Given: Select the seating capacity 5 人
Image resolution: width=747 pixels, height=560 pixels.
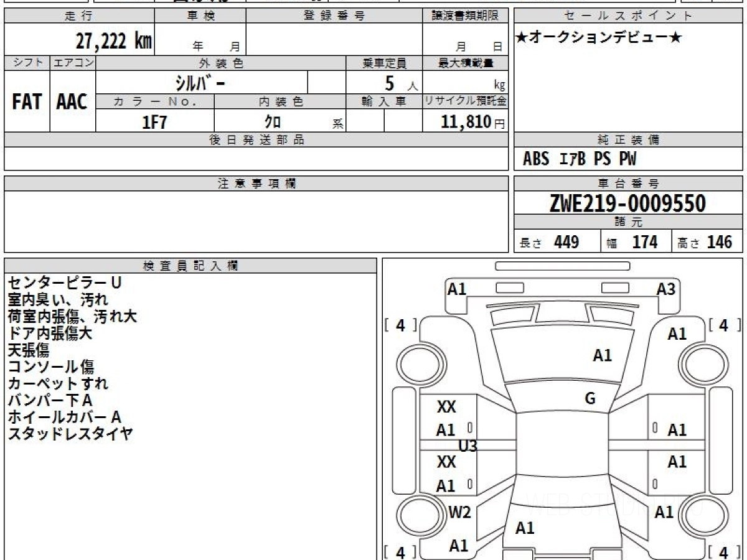Looking at the screenshot, I should pos(401,83).
